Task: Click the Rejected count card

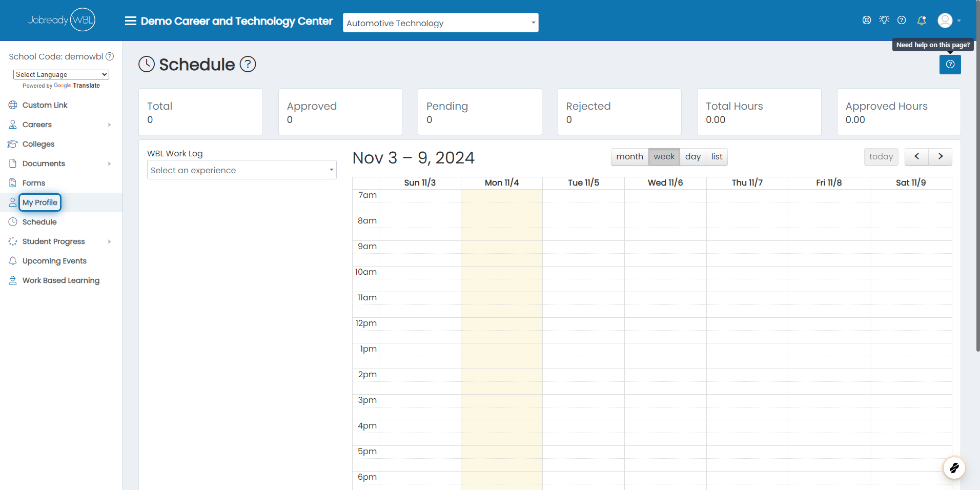Action: (x=620, y=112)
